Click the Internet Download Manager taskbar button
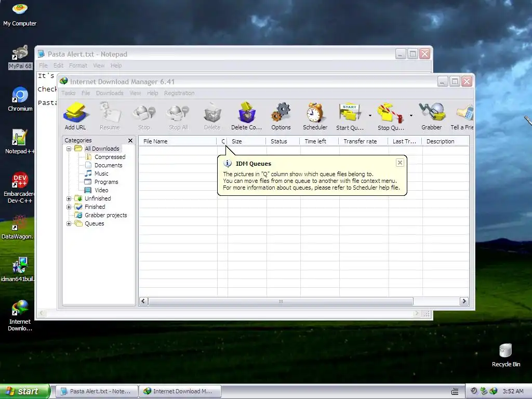 coord(180,391)
